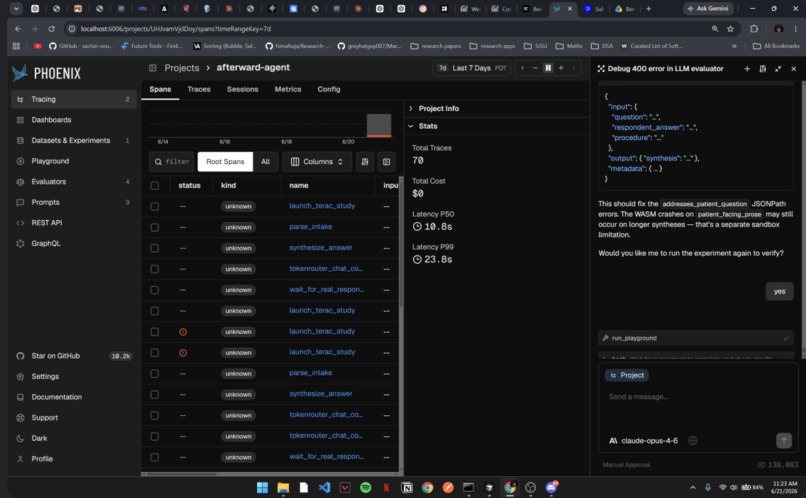Switch to the Metrics tab

coord(288,89)
